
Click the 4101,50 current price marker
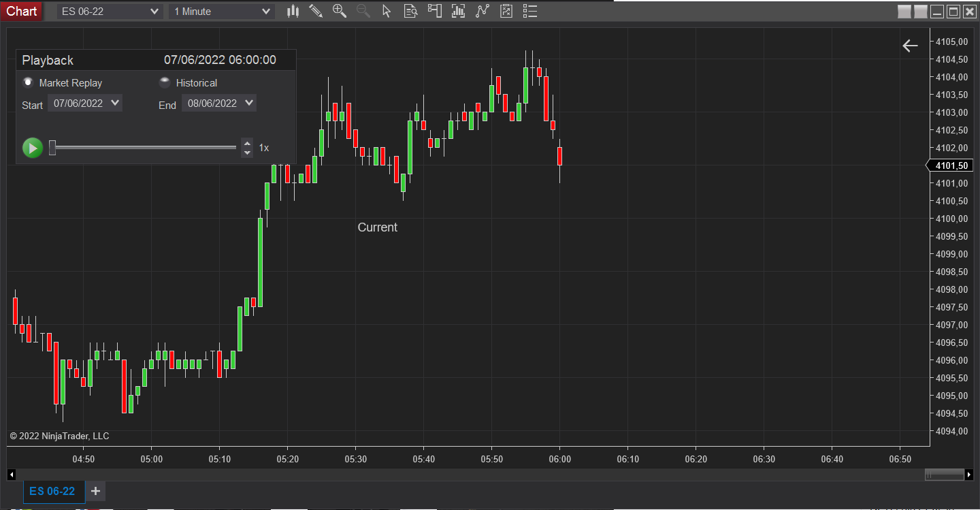[951, 165]
